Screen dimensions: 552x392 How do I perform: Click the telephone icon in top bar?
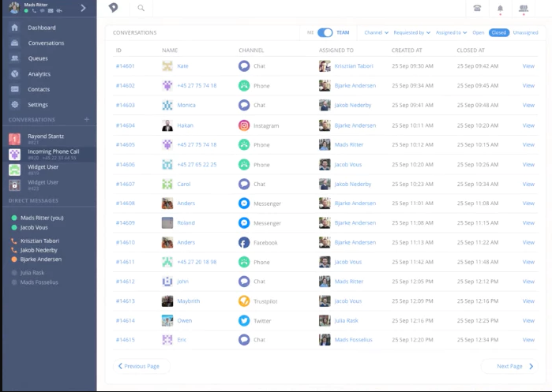pos(477,8)
